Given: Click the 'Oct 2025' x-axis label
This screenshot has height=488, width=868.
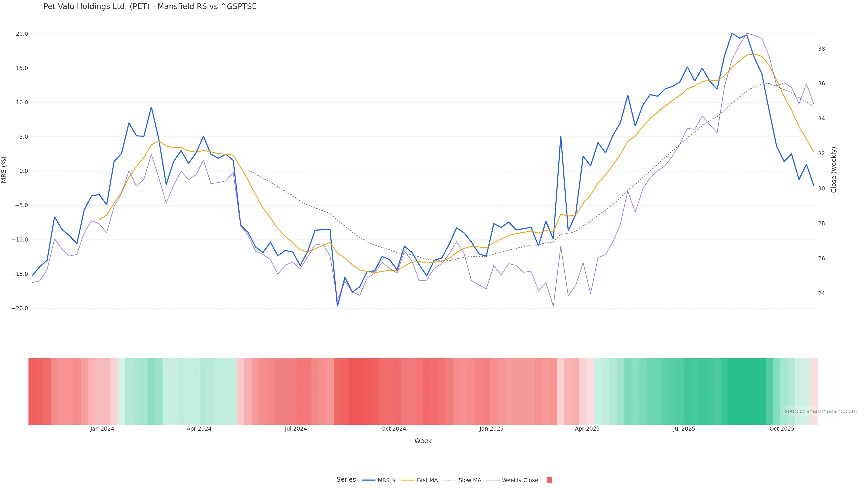Looking at the screenshot, I should (782, 429).
